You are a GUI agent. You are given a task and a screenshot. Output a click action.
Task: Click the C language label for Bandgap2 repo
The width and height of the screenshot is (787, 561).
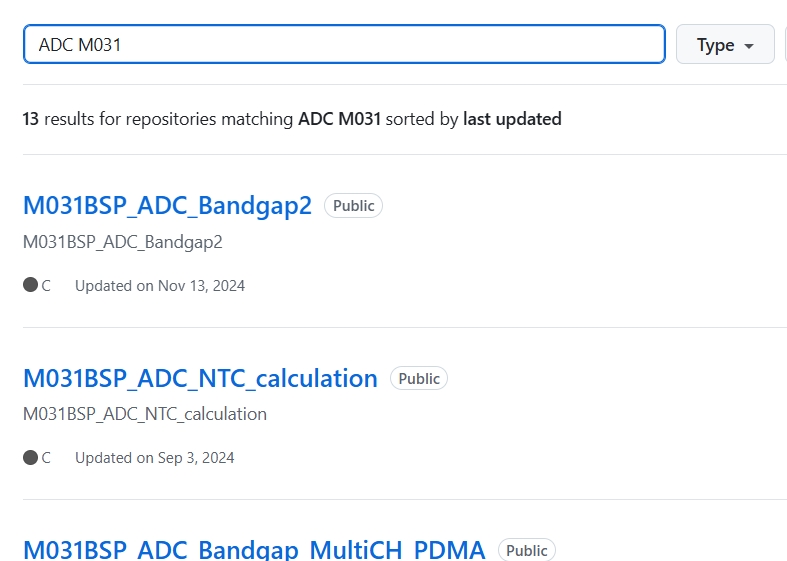tap(46, 286)
